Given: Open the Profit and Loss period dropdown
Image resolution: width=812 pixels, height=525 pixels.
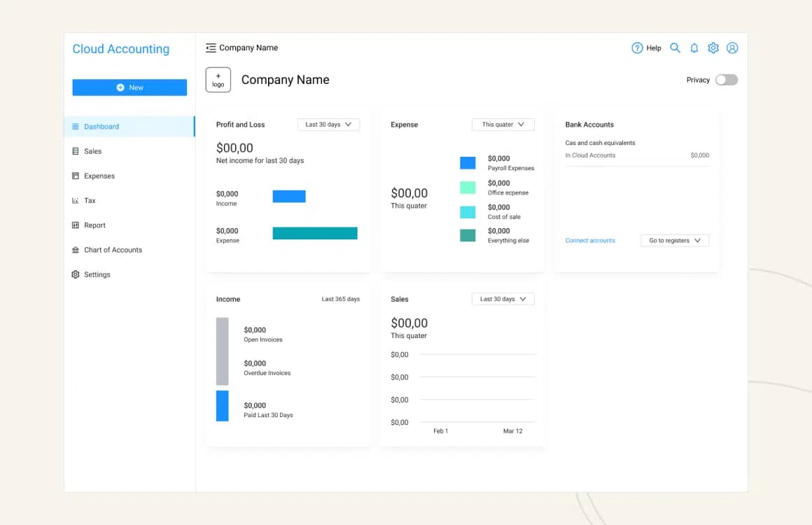Looking at the screenshot, I should point(328,124).
